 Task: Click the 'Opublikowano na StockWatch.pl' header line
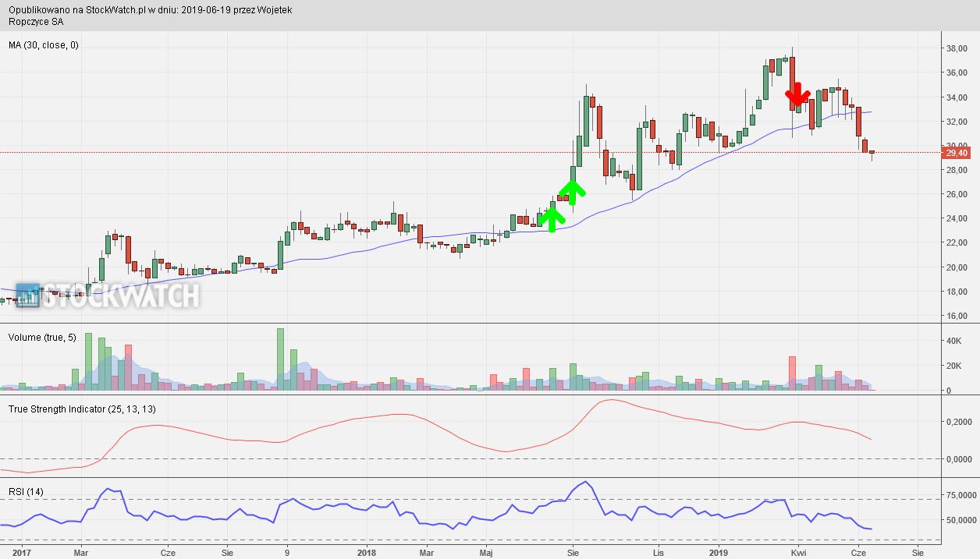tap(151, 10)
